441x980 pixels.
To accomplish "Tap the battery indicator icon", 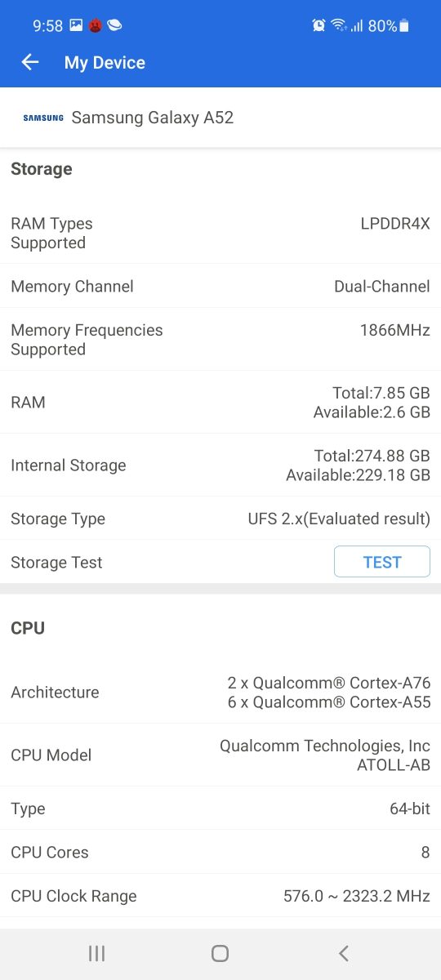I will (x=403, y=26).
